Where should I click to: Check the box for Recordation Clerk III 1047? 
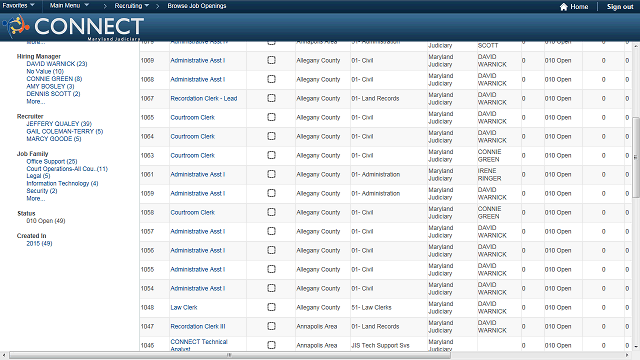[271, 326]
